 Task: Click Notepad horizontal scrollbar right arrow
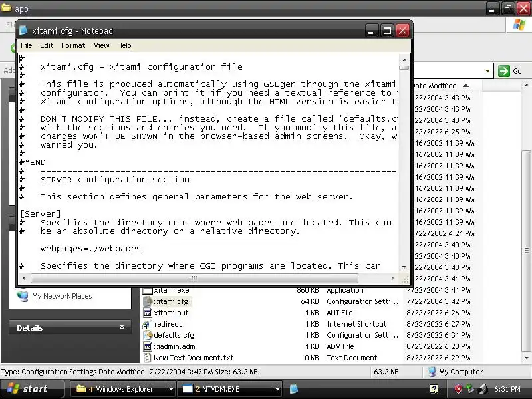click(393, 278)
